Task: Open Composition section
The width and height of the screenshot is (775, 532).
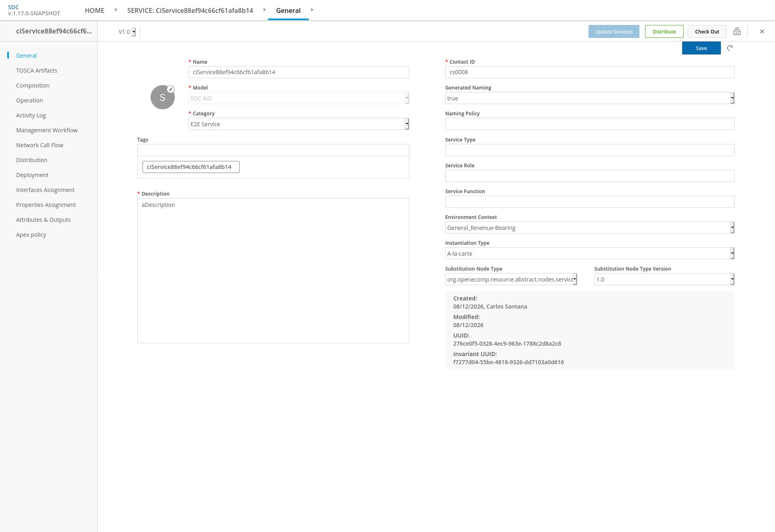Action: pos(33,86)
